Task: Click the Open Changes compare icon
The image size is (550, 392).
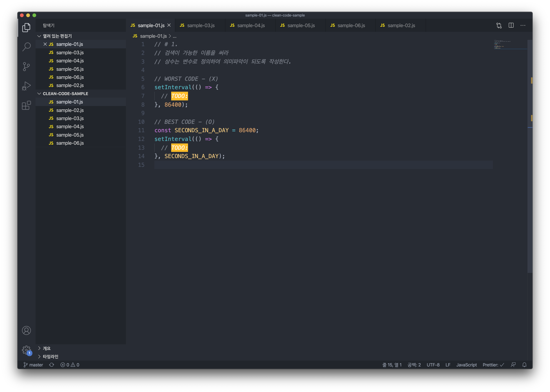Action: tap(499, 25)
